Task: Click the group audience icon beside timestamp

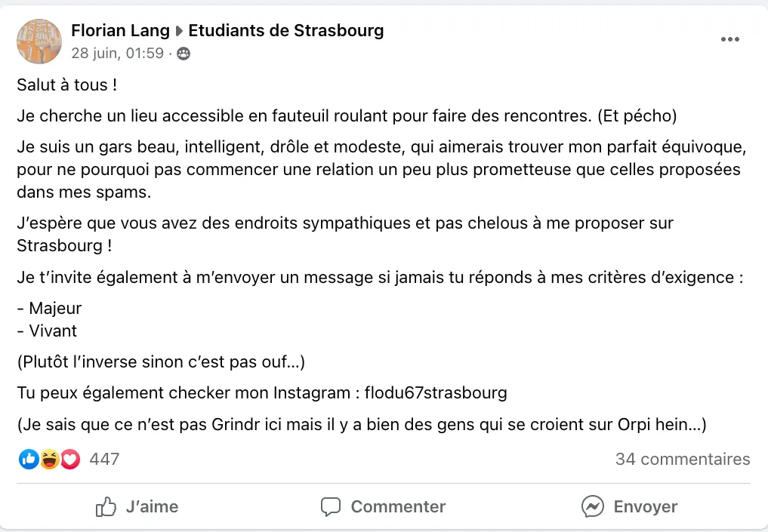Action: point(184,54)
